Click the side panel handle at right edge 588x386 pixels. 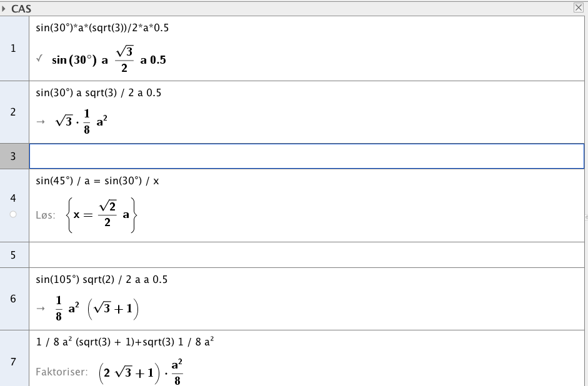click(x=586, y=217)
